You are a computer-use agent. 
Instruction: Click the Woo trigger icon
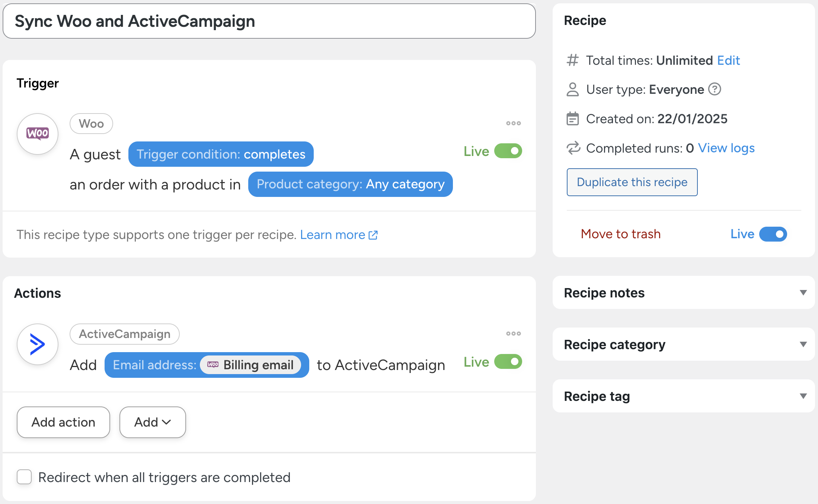point(37,134)
